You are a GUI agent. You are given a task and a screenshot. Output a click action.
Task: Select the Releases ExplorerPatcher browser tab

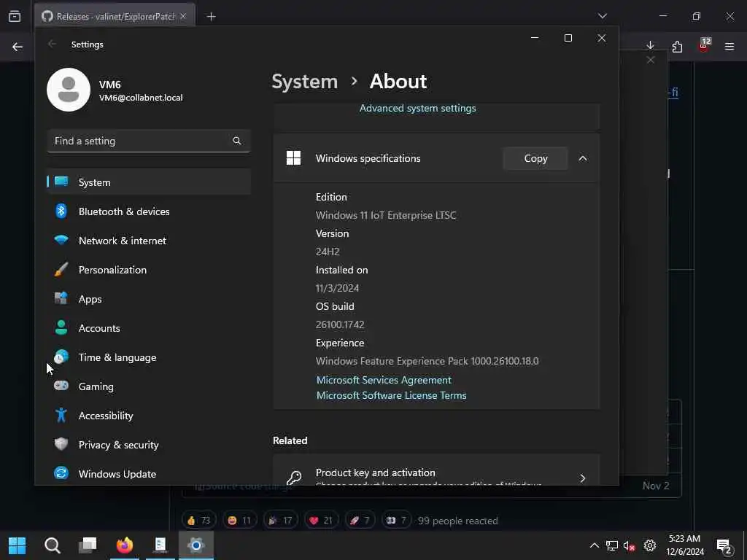[x=115, y=17]
